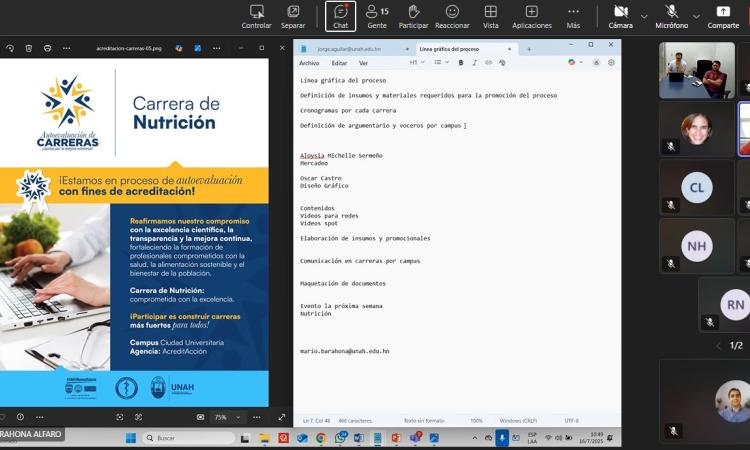Open Word from the taskbar
The width and height of the screenshot is (750, 450).
tap(359, 438)
